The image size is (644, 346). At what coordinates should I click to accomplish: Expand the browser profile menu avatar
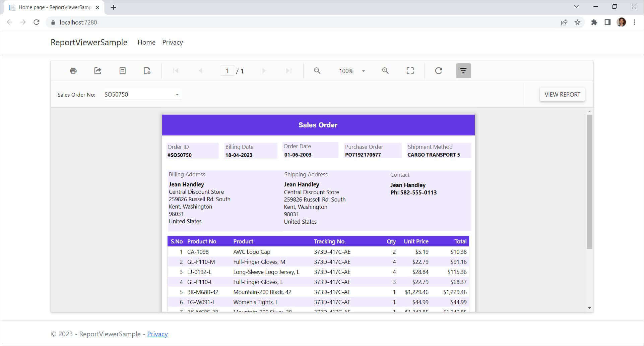coord(622,22)
